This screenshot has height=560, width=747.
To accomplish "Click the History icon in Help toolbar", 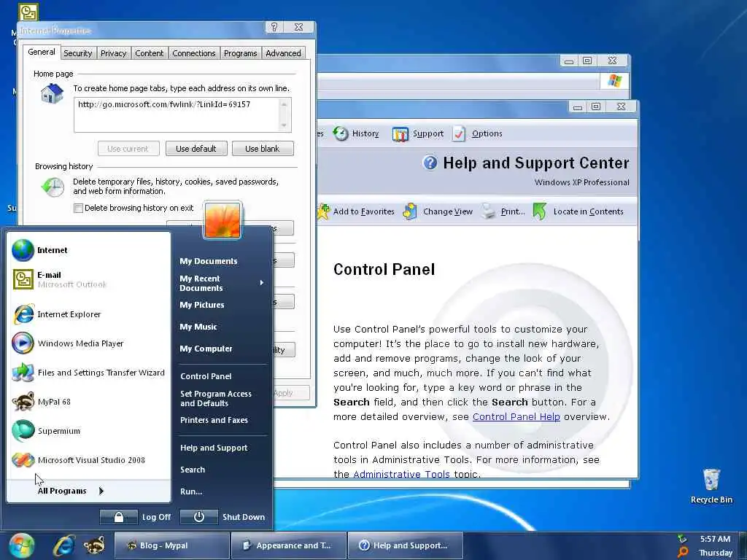I will [340, 134].
